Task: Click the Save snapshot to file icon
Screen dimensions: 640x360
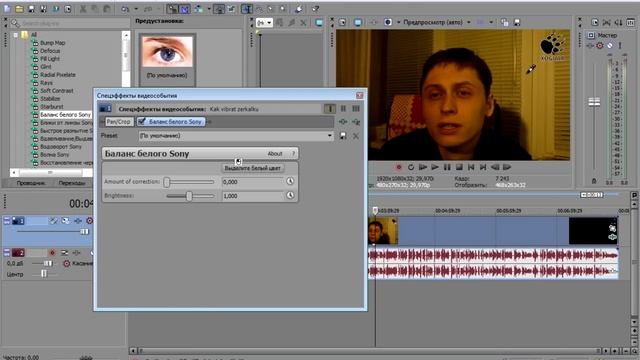Action: coord(517,22)
